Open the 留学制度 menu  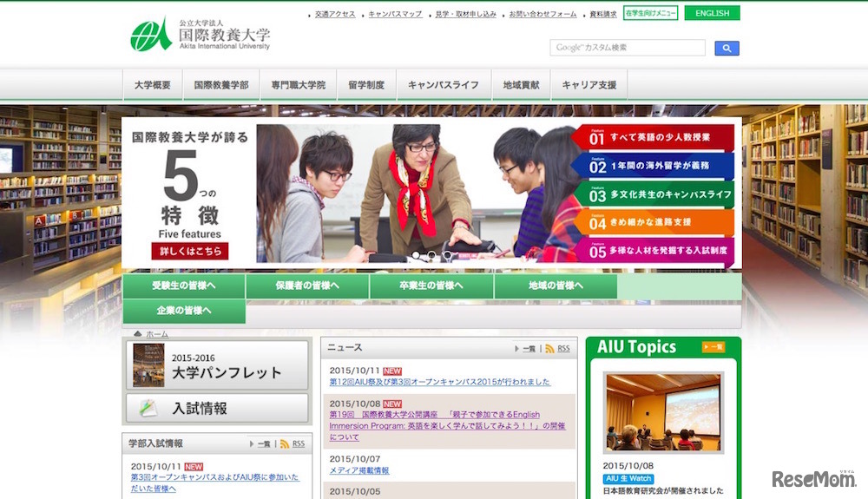coord(366,85)
